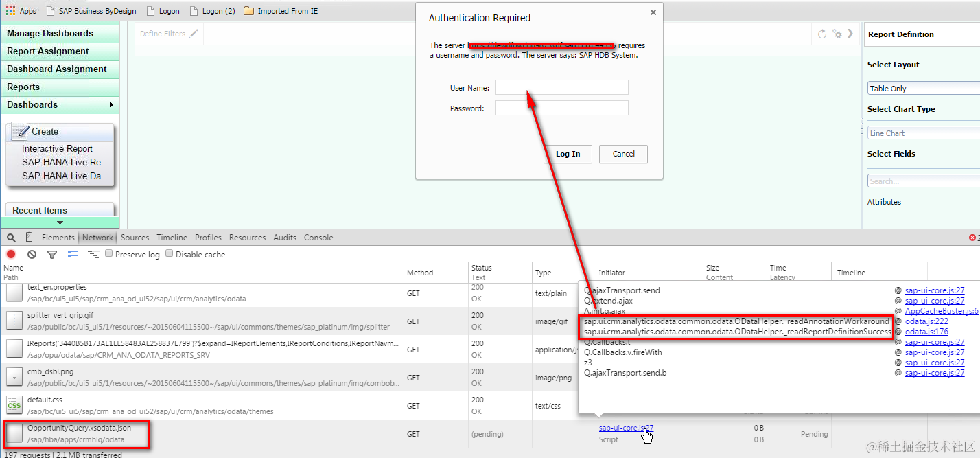Choose SAP HANA Live Re... entry
Screen dimensions: 980x458
65,162
